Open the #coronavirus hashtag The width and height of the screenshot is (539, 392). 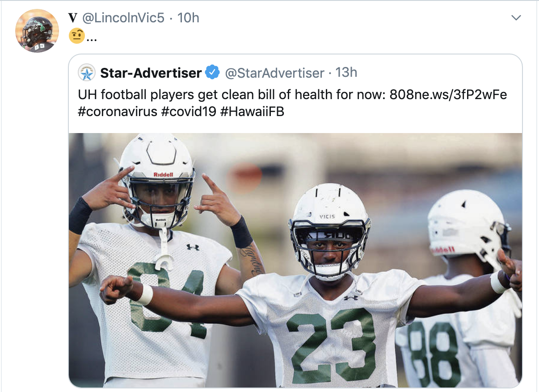118,112
